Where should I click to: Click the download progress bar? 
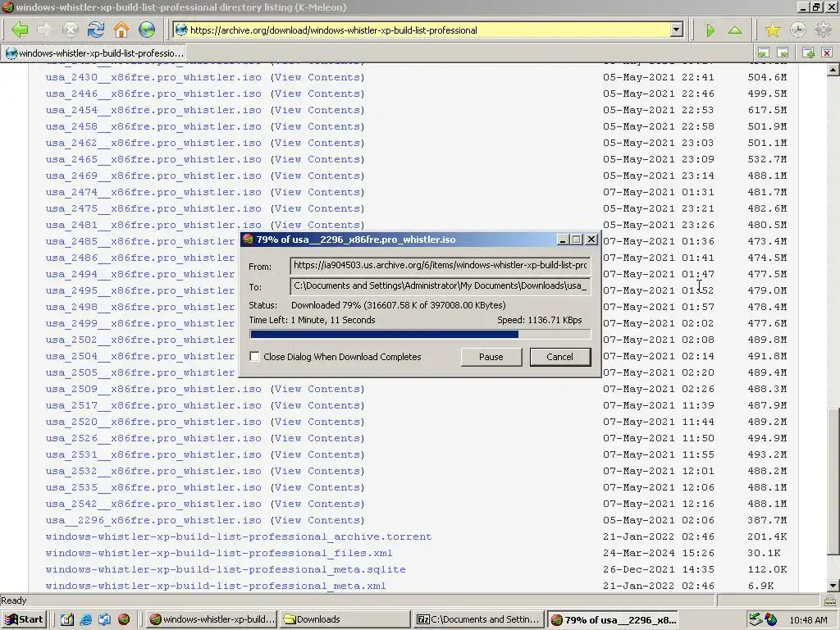point(420,335)
